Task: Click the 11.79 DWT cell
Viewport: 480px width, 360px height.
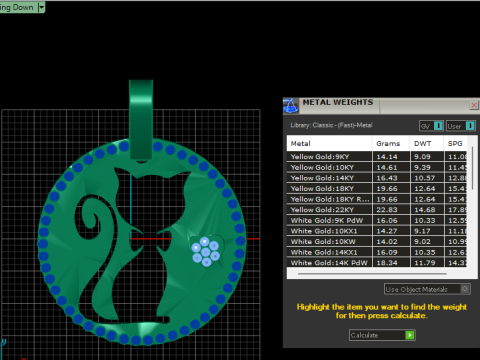Action: (427, 263)
